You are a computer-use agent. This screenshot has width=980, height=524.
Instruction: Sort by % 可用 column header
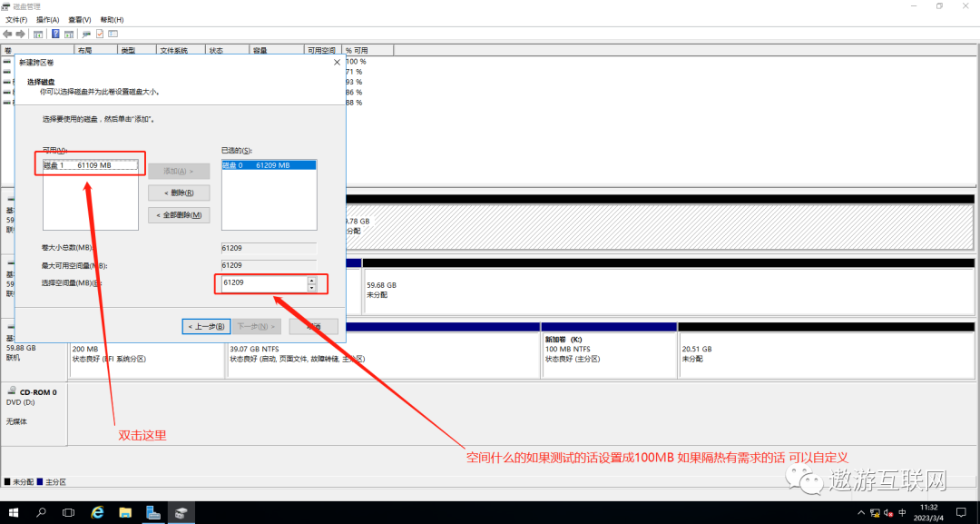coord(367,50)
